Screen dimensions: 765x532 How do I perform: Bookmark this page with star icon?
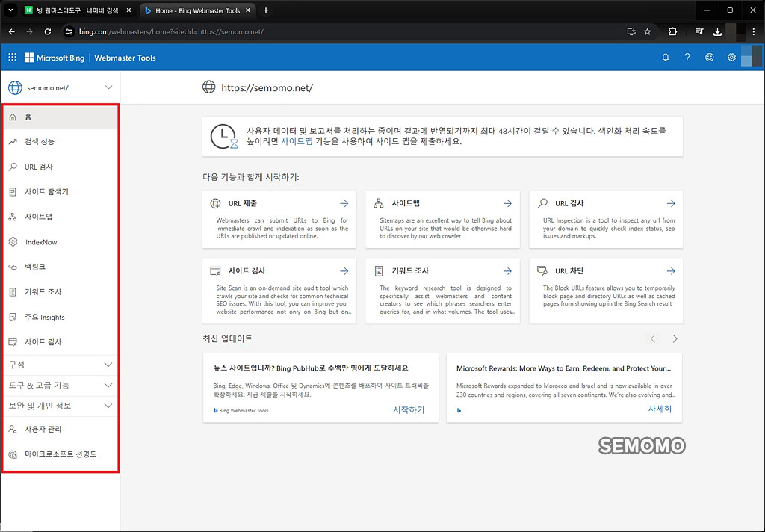click(648, 31)
